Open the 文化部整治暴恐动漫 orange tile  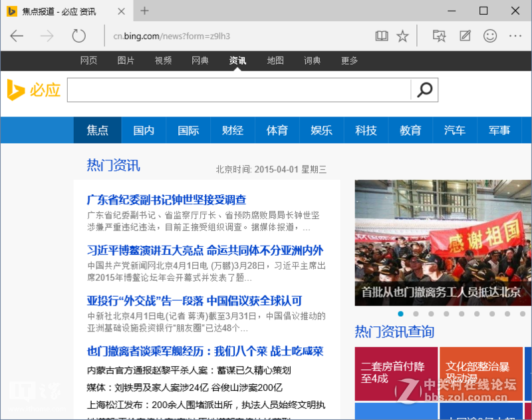point(481,373)
